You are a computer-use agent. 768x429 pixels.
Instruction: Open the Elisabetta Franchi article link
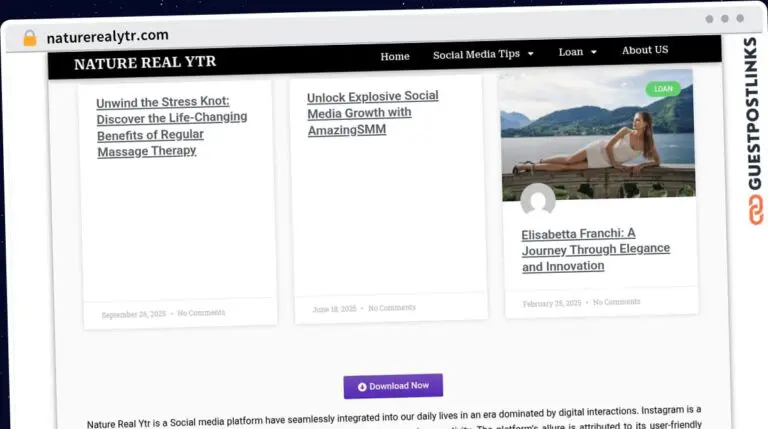[595, 250]
